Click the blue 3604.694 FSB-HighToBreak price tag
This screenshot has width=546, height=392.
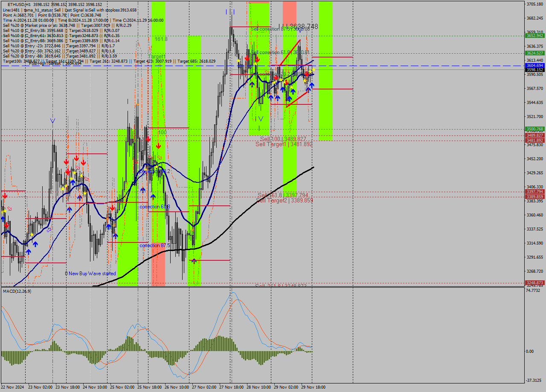coord(534,65)
